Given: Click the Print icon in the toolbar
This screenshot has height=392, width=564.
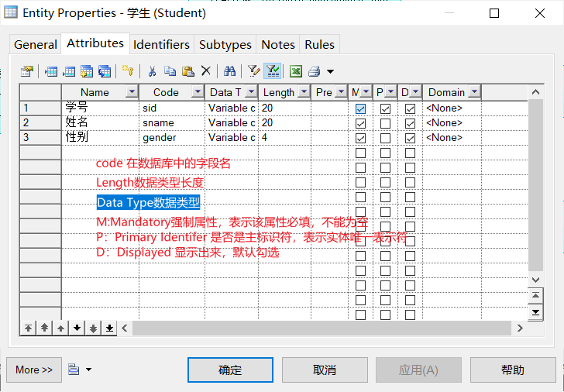Looking at the screenshot, I should click(314, 71).
